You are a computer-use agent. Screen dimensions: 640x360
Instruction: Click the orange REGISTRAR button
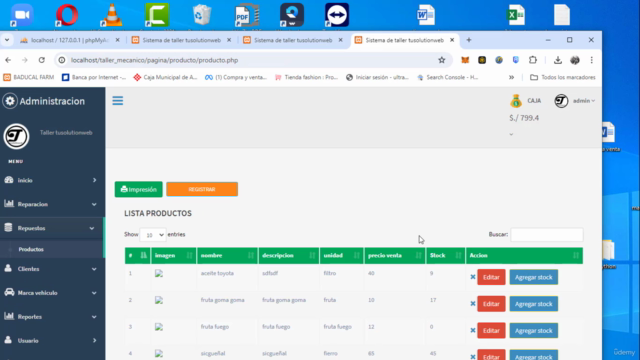pos(202,189)
